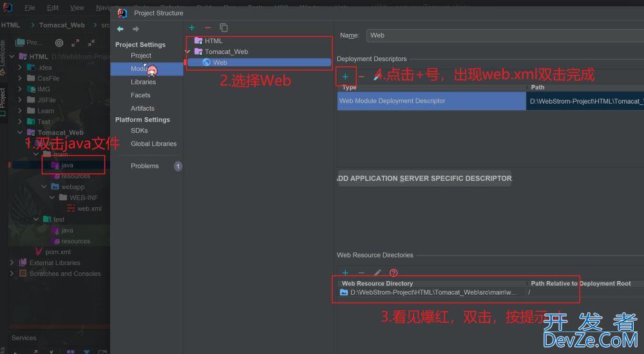This screenshot has height=354, width=644.
Task: Expand External Libraries in the project tree
Action: [x=12, y=263]
